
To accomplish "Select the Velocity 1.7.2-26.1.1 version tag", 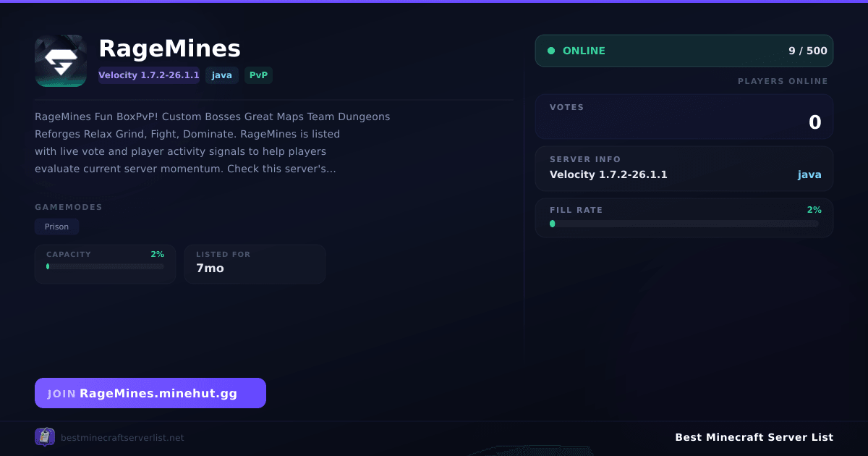I will click(x=149, y=75).
